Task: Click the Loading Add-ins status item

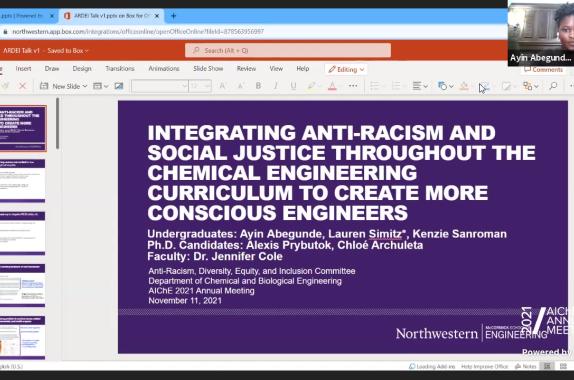Action: tap(432, 366)
